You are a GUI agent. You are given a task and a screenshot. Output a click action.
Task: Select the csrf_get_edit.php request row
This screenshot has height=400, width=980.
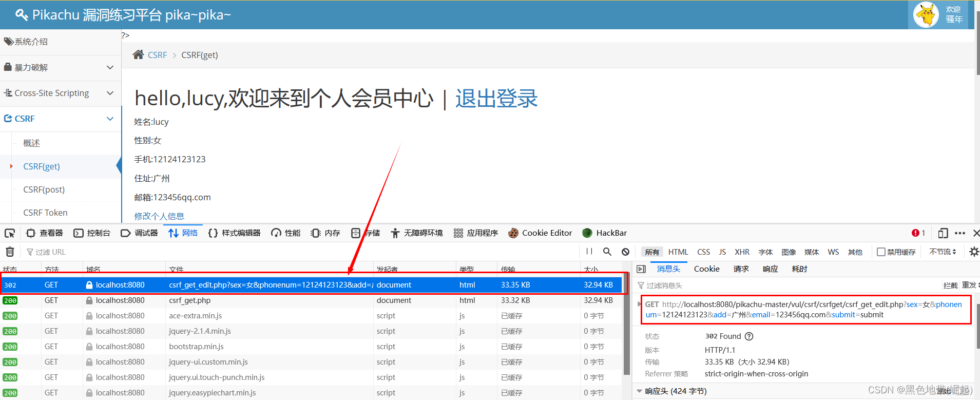[x=312, y=285]
